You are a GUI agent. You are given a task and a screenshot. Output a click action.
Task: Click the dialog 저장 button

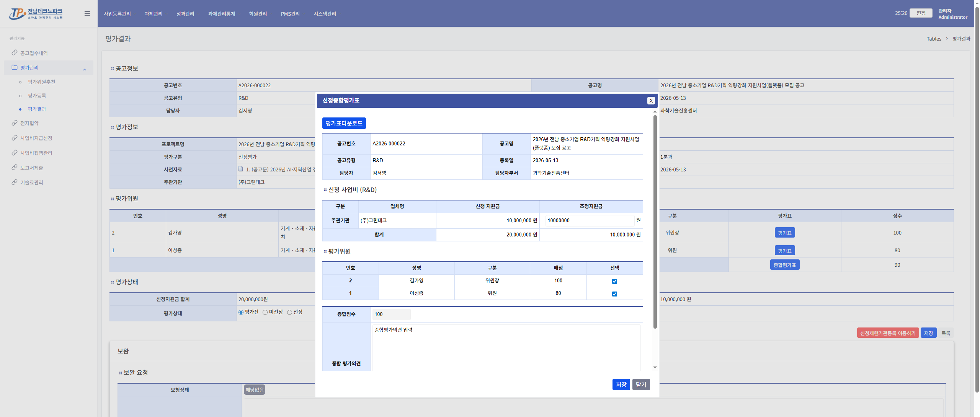621,384
